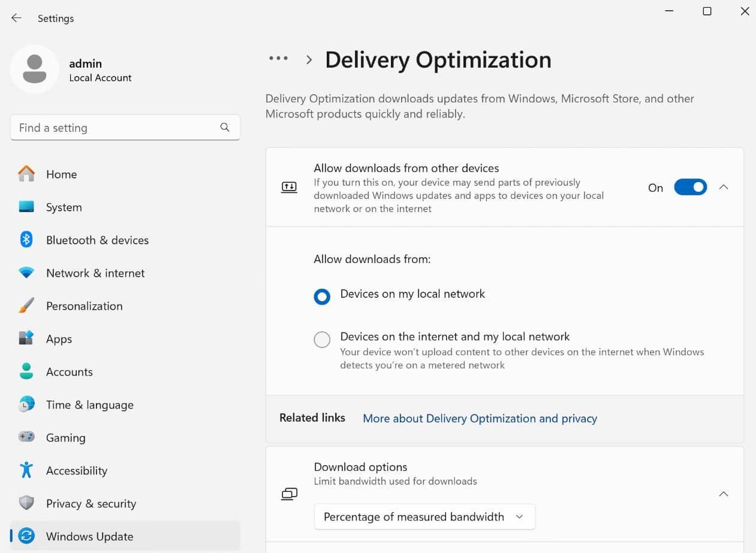Focus the Find a setting search box
Viewport: 756px width, 553px height.
click(x=114, y=128)
